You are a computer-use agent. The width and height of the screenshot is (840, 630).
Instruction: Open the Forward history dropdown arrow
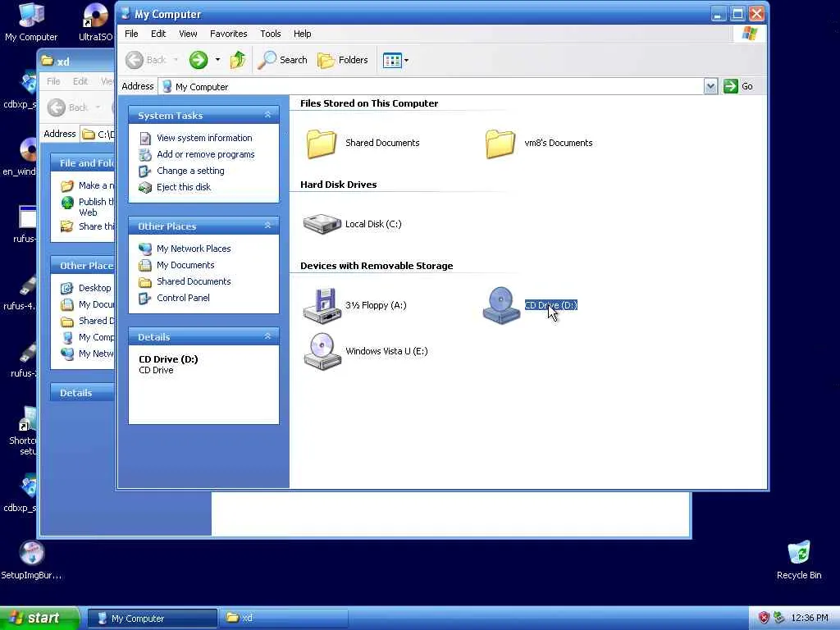(x=217, y=60)
